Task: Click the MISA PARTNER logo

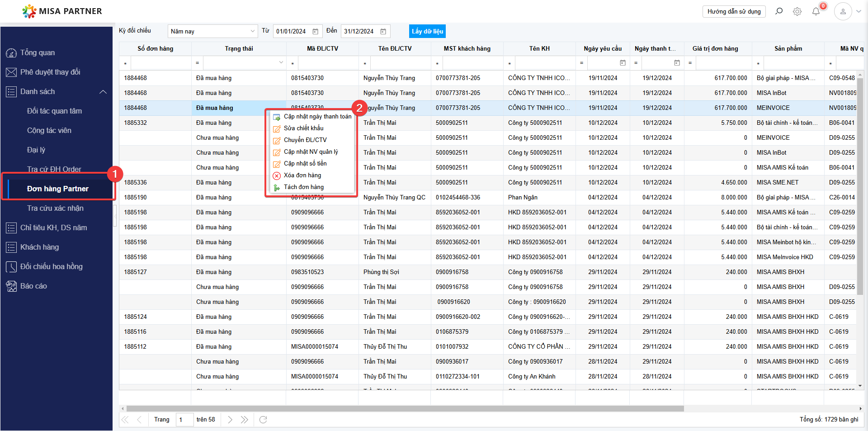Action: [62, 11]
